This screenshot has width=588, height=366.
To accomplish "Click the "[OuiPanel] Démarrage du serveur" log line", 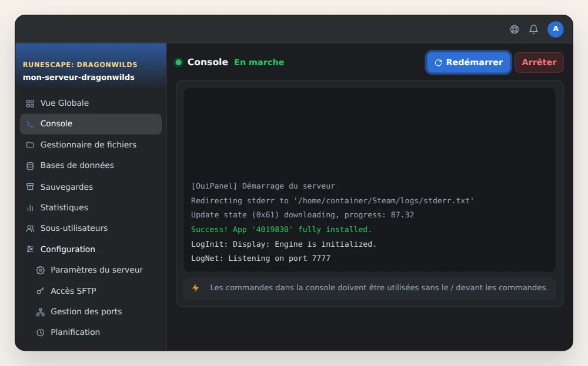I will click(263, 186).
